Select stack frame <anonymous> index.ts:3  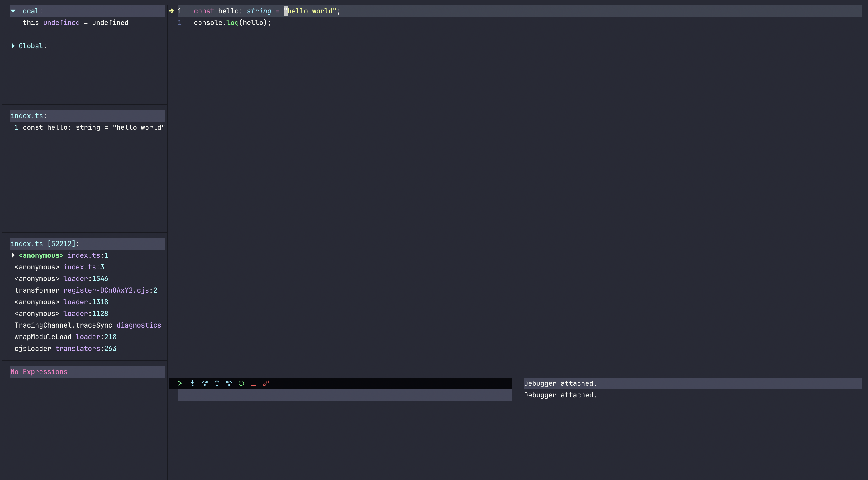tap(59, 267)
